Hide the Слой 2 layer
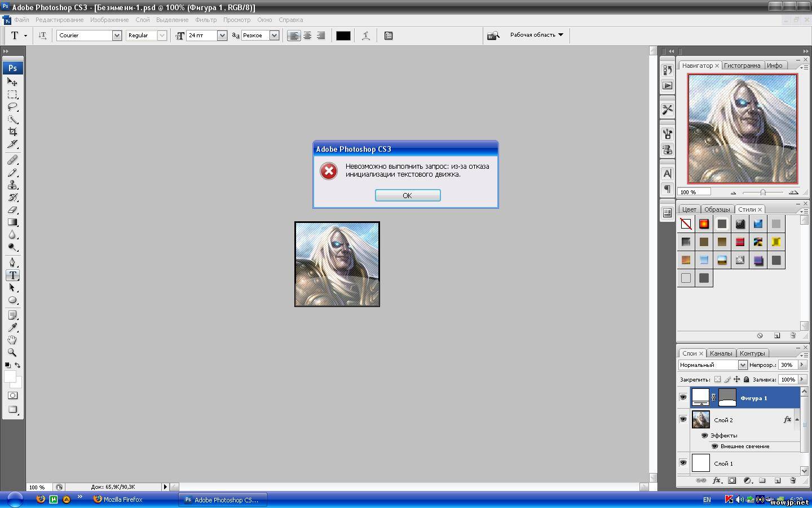 pos(683,419)
